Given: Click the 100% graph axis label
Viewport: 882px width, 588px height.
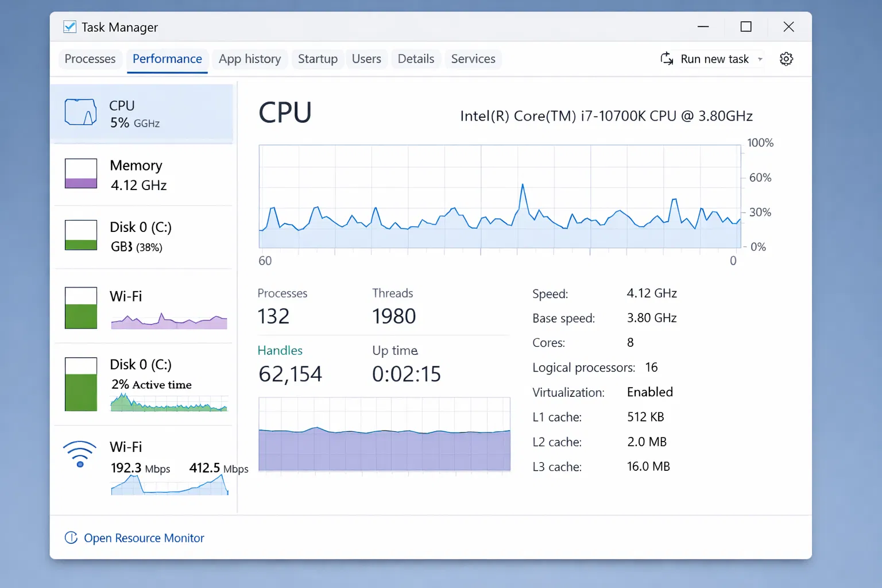Looking at the screenshot, I should 760,143.
